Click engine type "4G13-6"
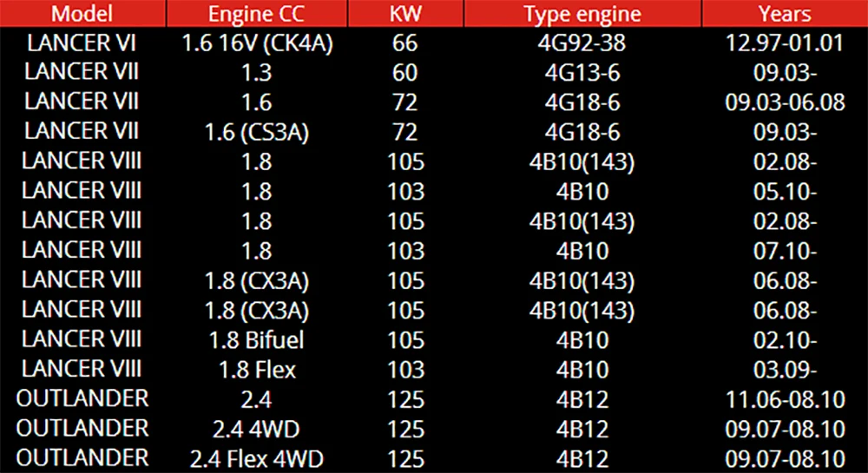 582,73
